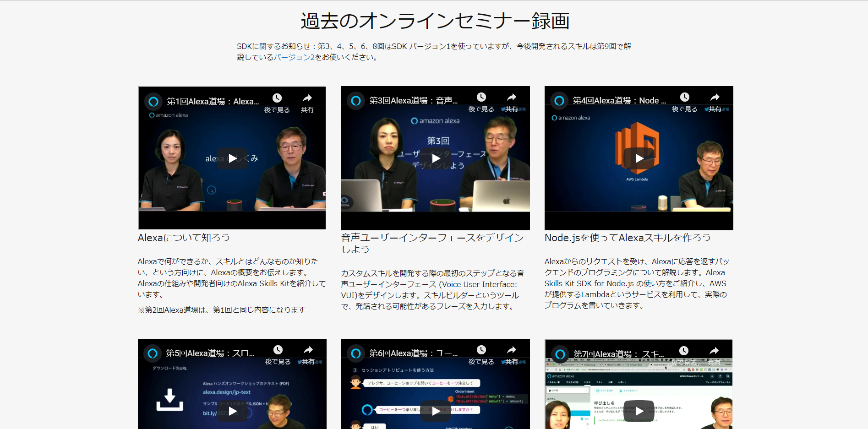Click the Alexa channel logo on 第6回 video

(x=356, y=353)
